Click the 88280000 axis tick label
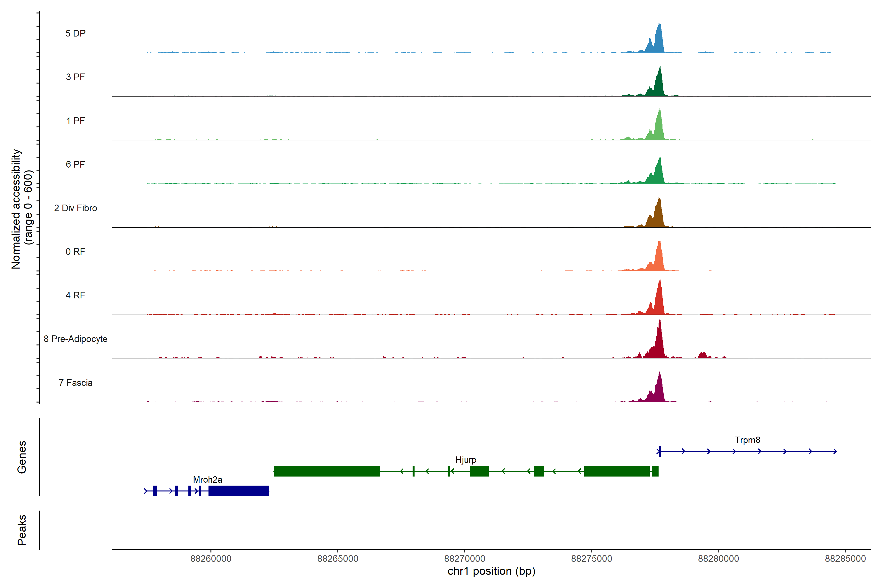882x588 pixels. coord(718,558)
